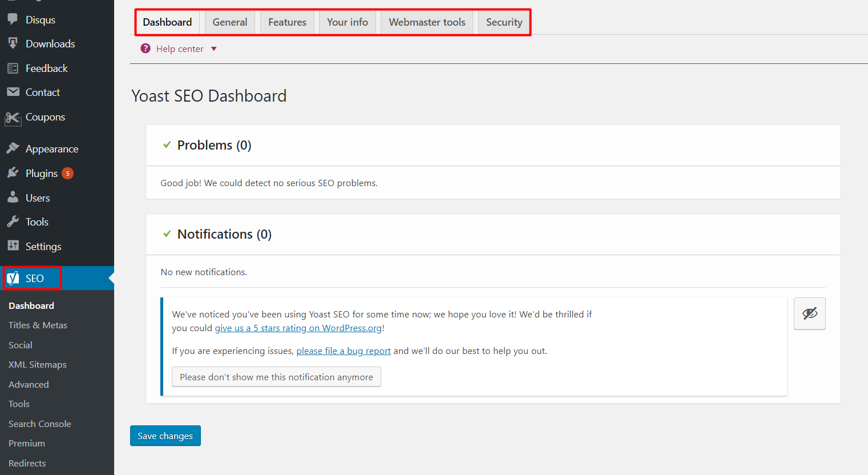Open Redirects submenu item
Viewport: 868px width, 475px height.
(x=27, y=463)
